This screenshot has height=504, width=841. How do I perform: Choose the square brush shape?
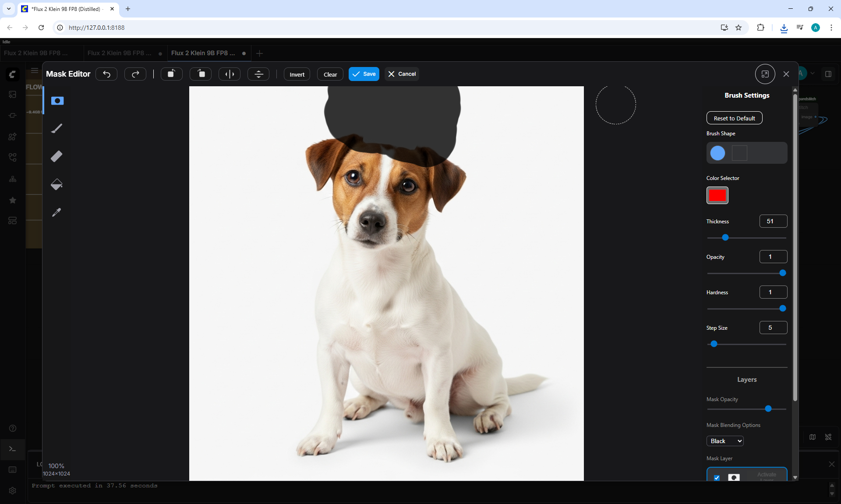[739, 153]
